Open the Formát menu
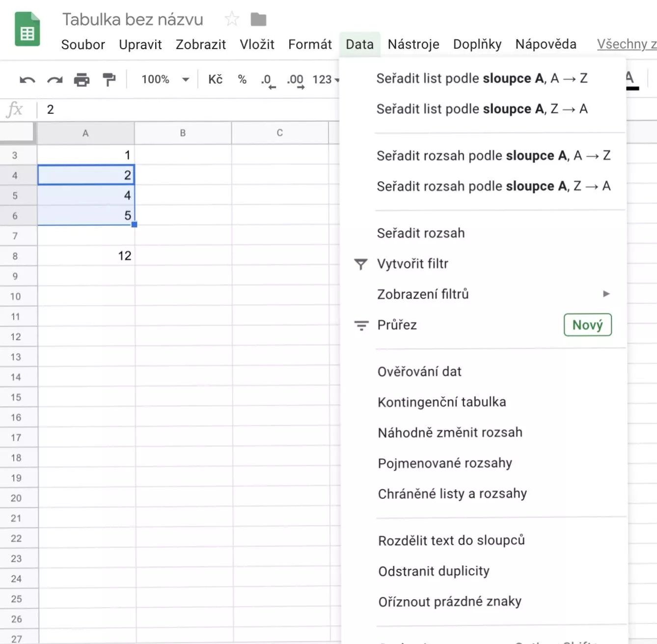The width and height of the screenshot is (657, 644). point(310,45)
